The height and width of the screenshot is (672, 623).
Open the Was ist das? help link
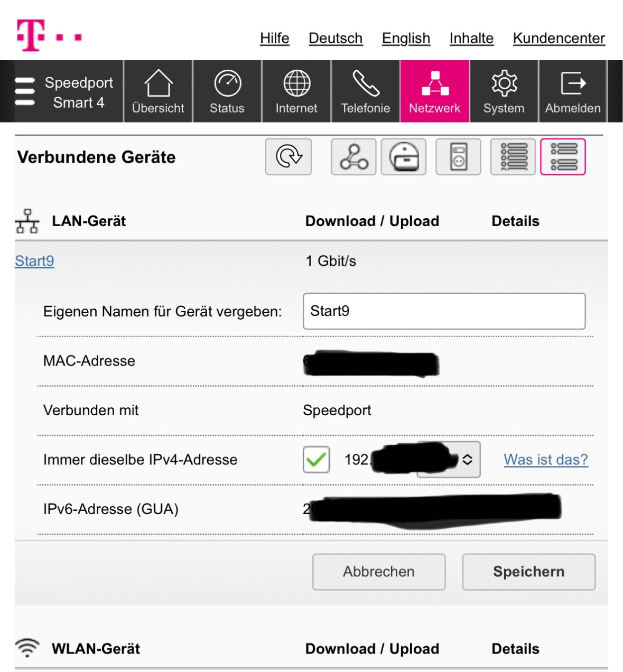tap(546, 460)
